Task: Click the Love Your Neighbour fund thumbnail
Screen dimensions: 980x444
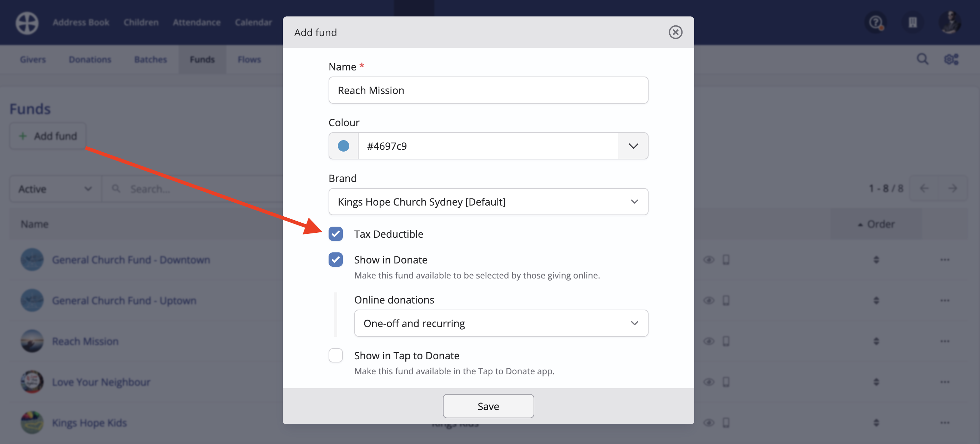Action: [x=32, y=382]
